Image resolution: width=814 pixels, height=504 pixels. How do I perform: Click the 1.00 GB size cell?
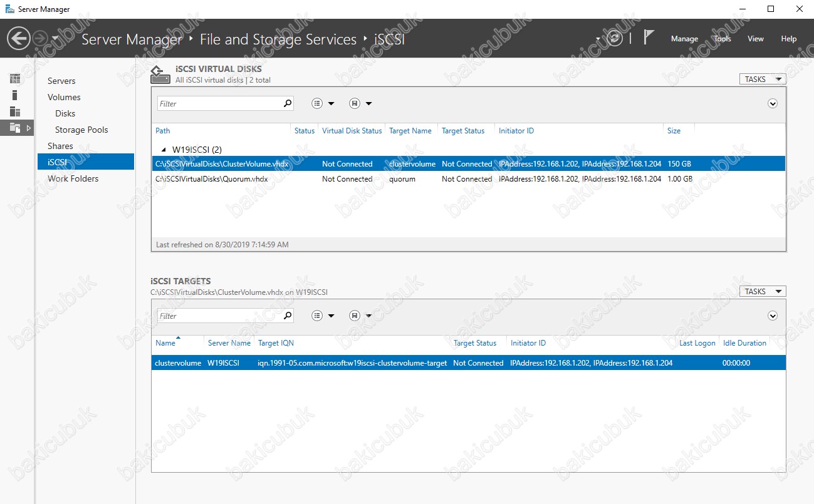coord(680,178)
